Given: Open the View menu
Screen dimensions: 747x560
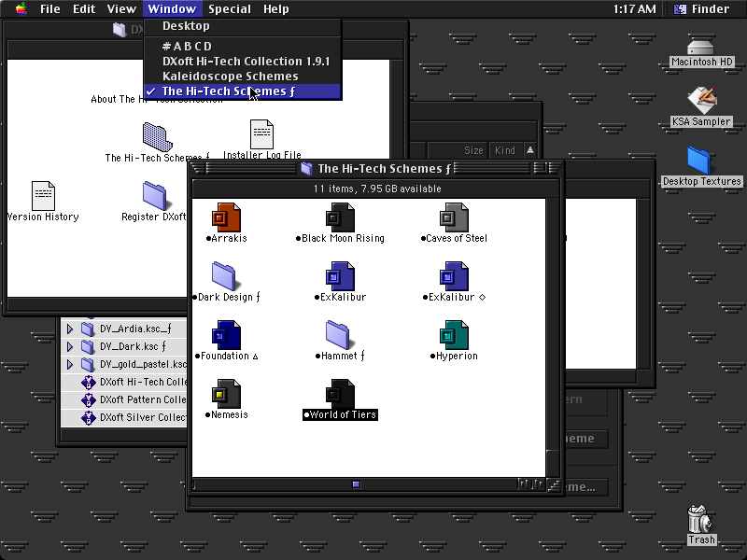Looking at the screenshot, I should tap(121, 9).
